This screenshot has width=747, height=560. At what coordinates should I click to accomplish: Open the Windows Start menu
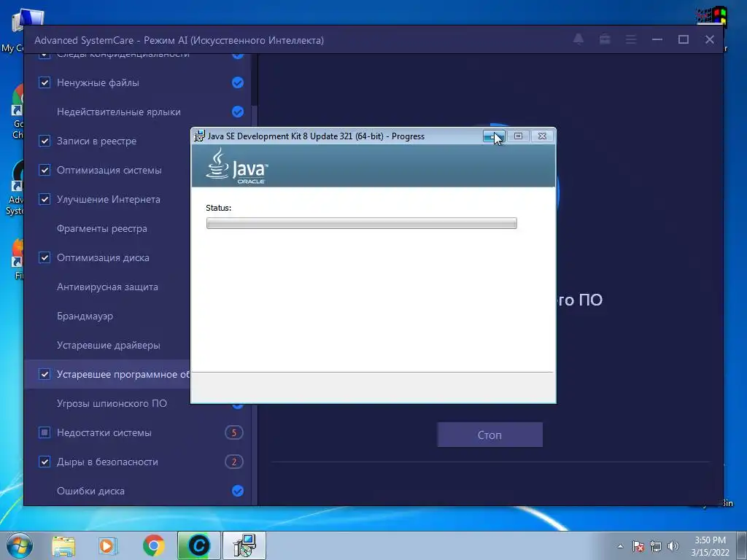click(x=20, y=545)
